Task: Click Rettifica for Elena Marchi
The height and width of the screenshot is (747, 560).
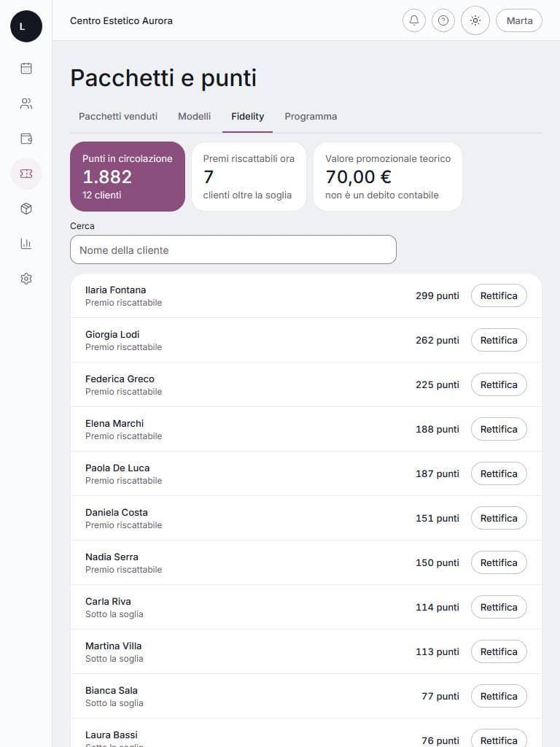Action: tap(499, 429)
